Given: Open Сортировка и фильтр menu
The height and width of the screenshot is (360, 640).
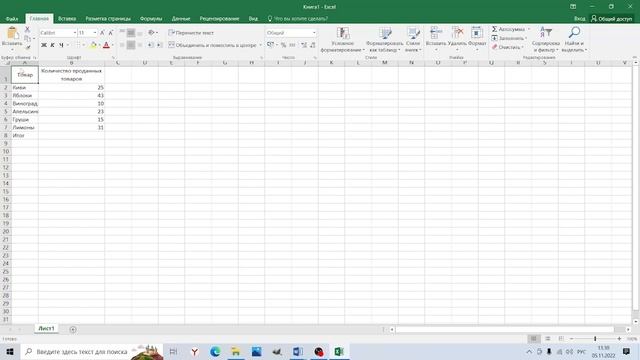Looking at the screenshot, I should click(546, 40).
